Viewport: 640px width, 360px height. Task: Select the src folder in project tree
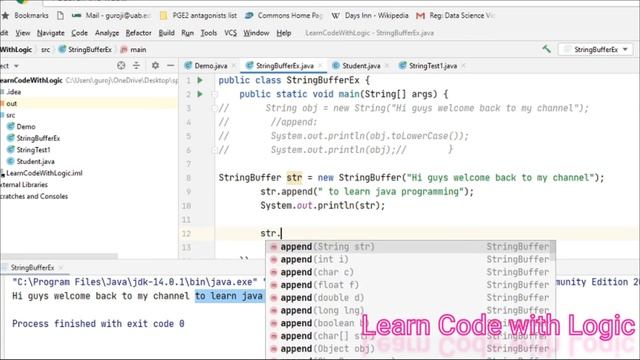click(x=11, y=115)
